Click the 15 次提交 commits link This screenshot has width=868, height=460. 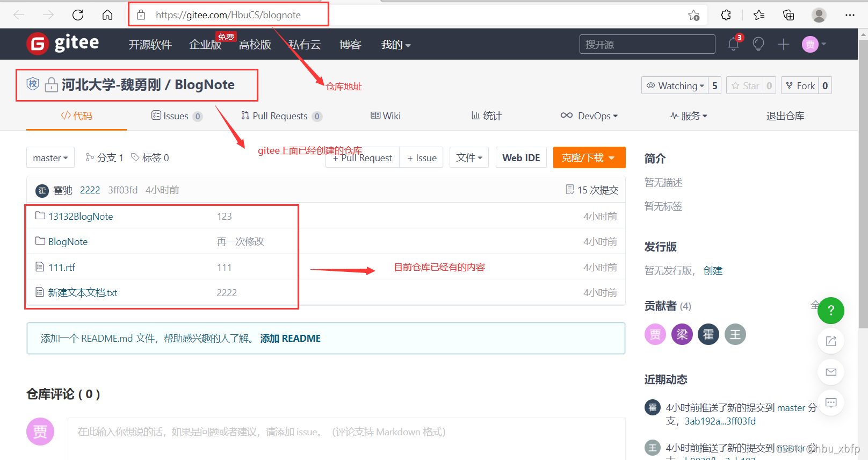(x=592, y=190)
